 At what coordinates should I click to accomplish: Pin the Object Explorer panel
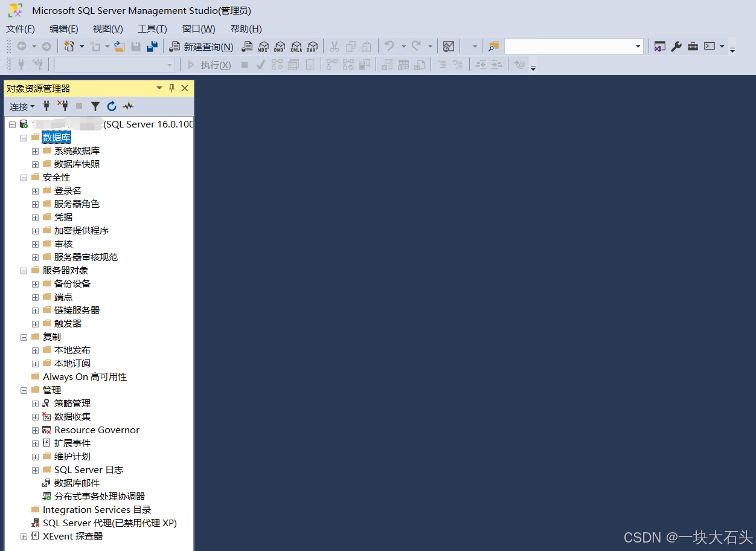pos(171,88)
